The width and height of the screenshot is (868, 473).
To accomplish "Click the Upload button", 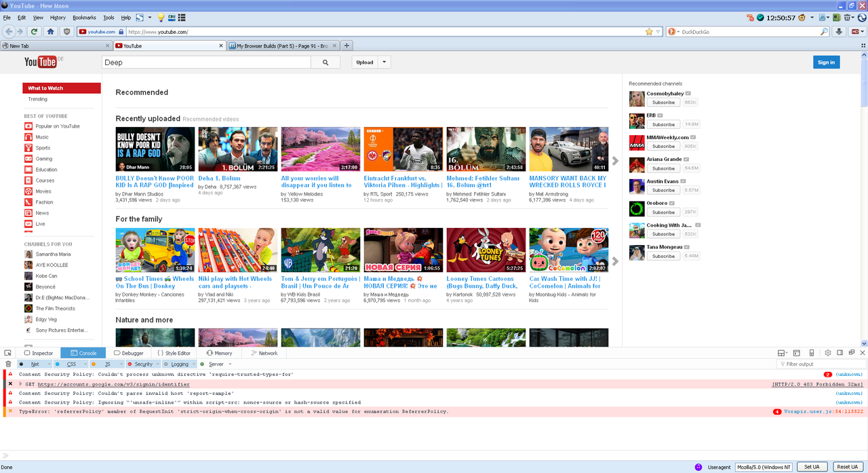I will 365,62.
